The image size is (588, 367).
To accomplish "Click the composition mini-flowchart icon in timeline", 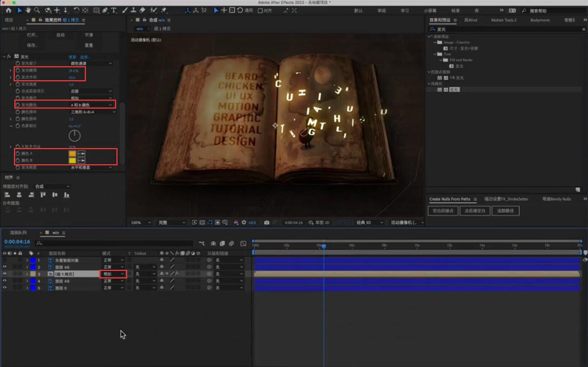I will click(x=202, y=243).
